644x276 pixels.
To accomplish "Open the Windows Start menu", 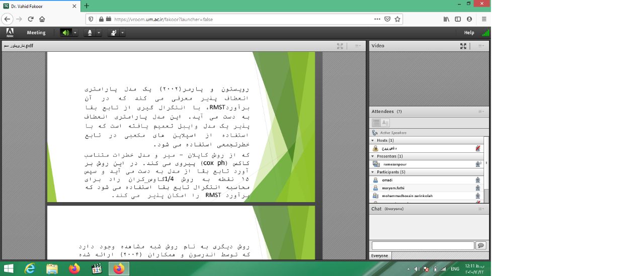I will [x=9, y=269].
